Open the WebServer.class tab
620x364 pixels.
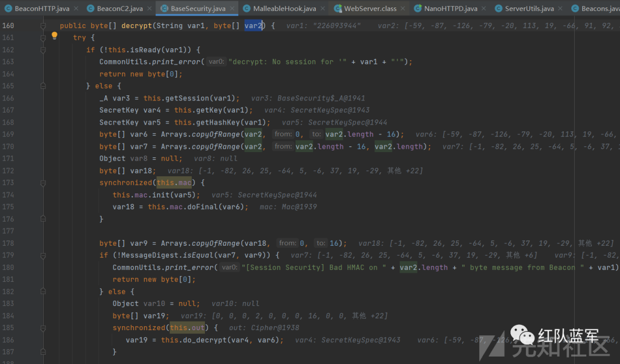[370, 8]
